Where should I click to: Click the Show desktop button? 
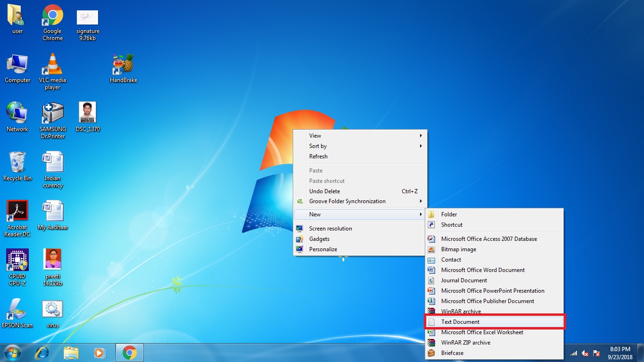(641, 353)
